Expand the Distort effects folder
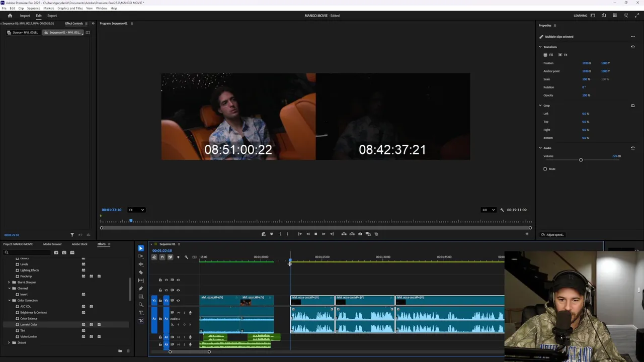Image resolution: width=644 pixels, height=362 pixels. click(x=9, y=342)
